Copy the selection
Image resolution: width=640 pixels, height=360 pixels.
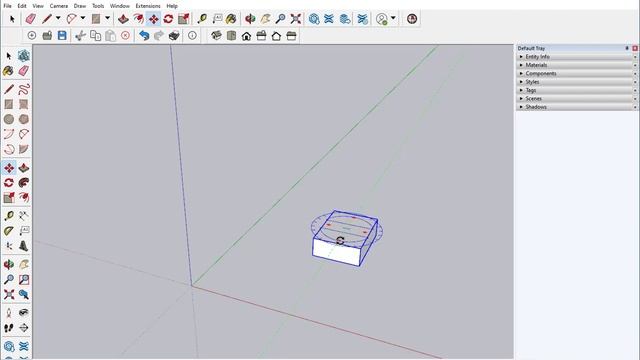pos(96,36)
